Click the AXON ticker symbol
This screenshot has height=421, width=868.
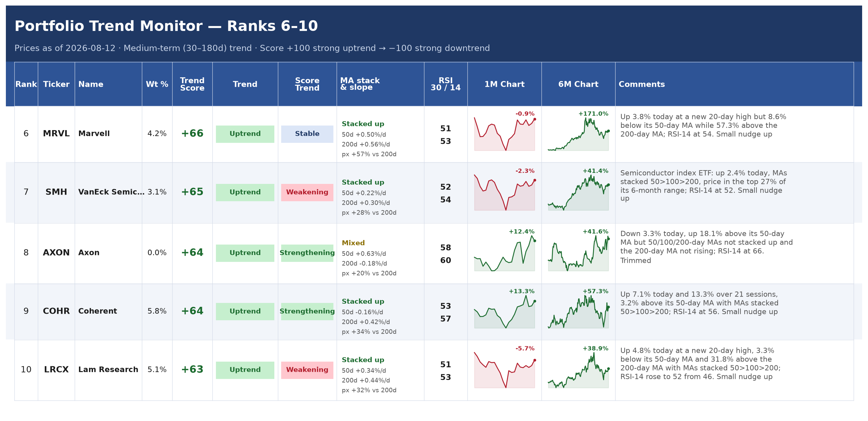(x=56, y=253)
